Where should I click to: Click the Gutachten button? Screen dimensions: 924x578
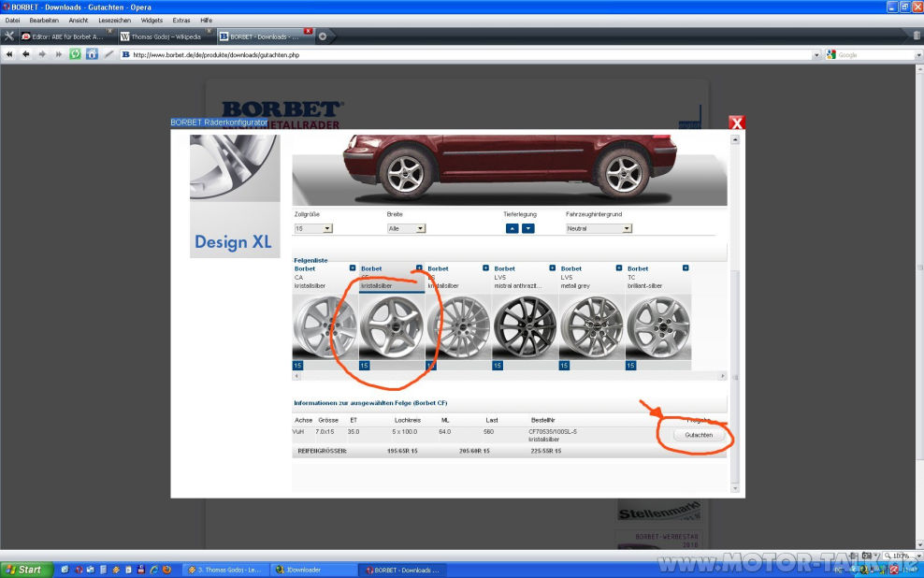[699, 435]
